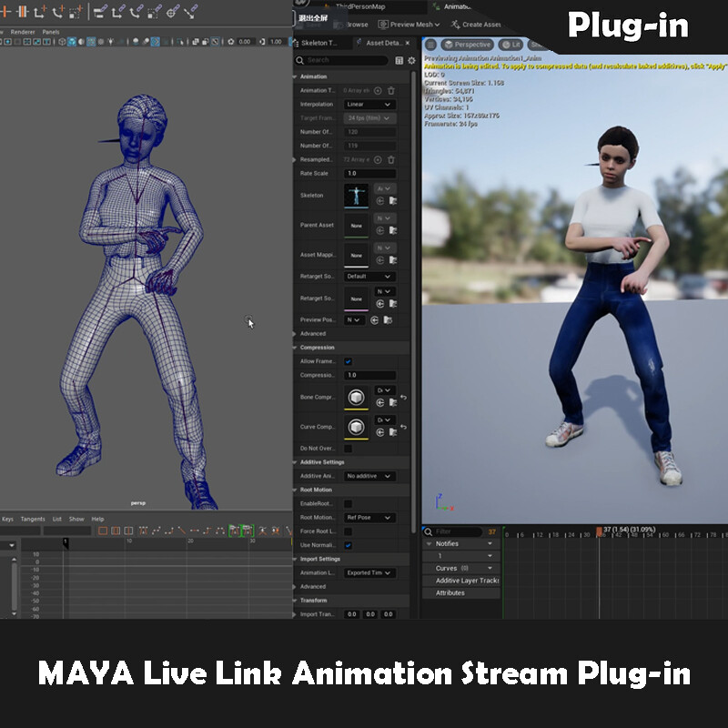Click the Lit view mode button

(x=511, y=45)
